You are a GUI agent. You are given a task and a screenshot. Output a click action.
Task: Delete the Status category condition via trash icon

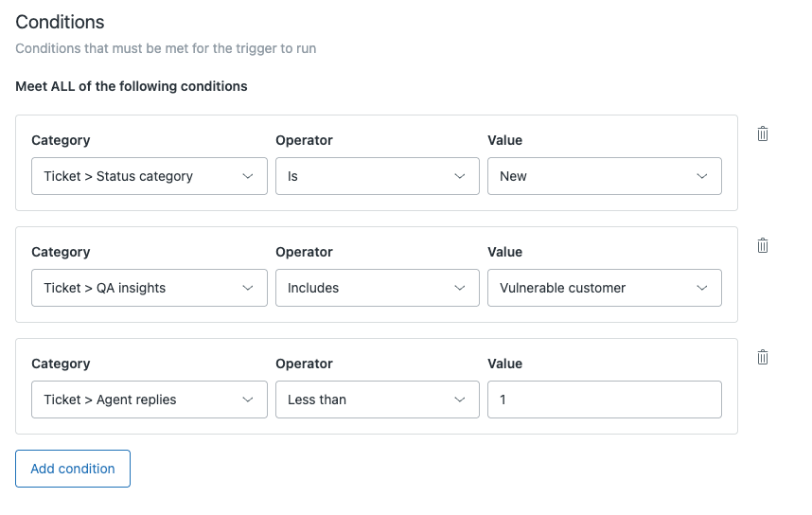763,134
